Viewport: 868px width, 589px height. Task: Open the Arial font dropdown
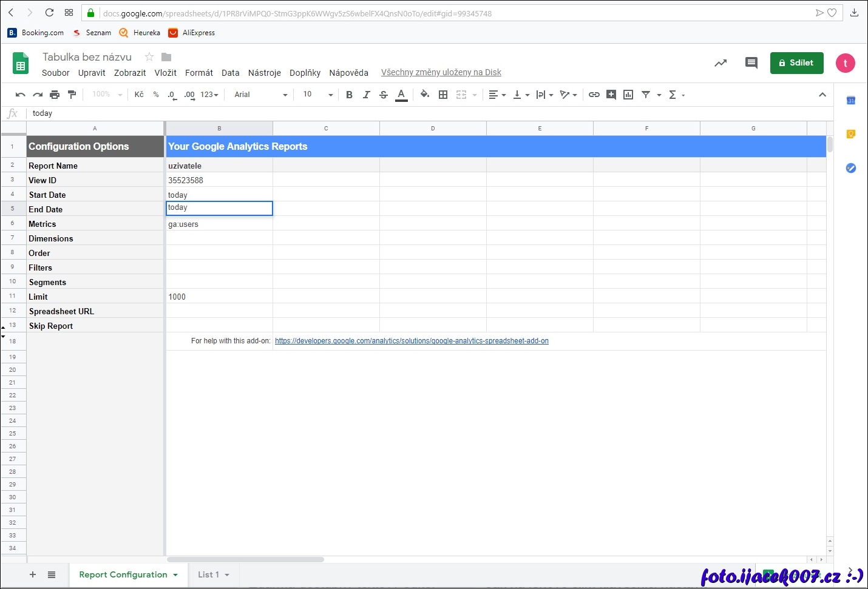(261, 95)
